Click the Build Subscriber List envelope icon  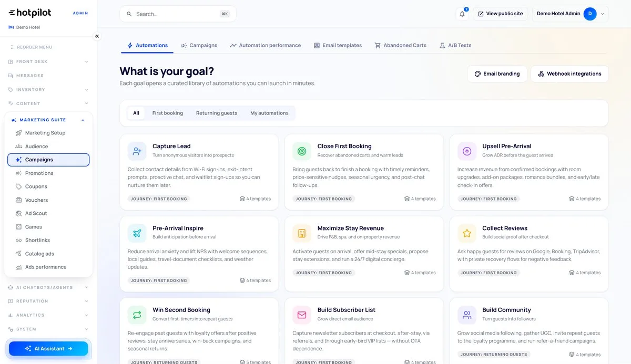[302, 315]
